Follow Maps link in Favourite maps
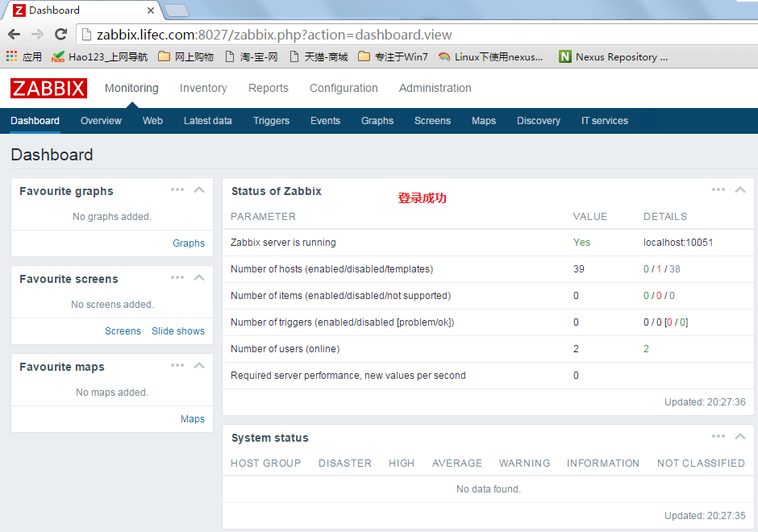The width and height of the screenshot is (758, 532). [x=193, y=419]
